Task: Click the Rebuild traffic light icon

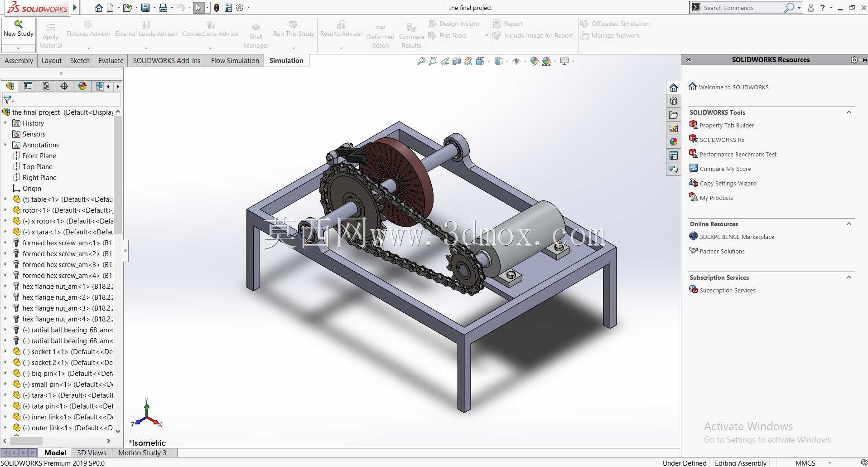Action: (217, 8)
